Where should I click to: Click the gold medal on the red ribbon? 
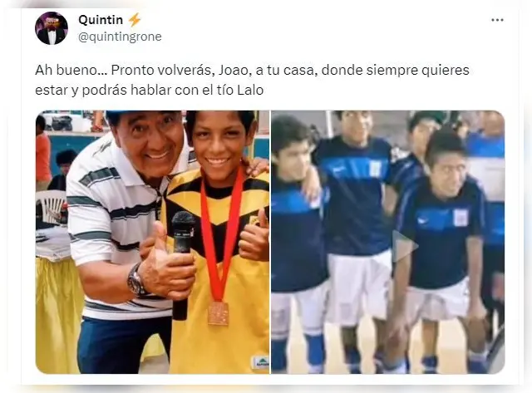coord(218,314)
